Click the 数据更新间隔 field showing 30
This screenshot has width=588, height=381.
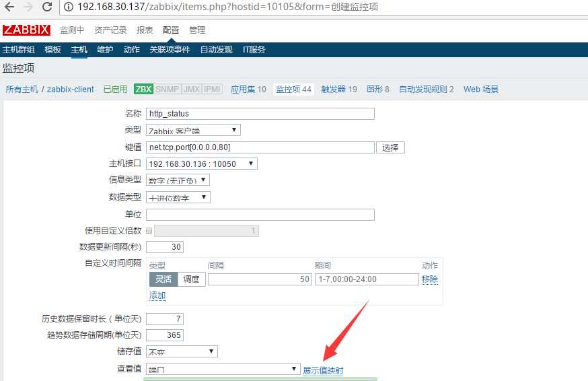coord(165,247)
